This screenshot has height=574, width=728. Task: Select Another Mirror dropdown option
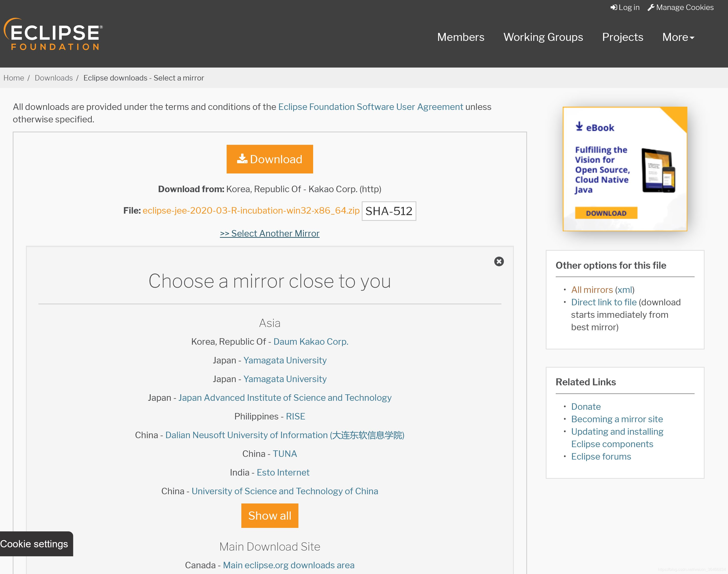(x=270, y=233)
